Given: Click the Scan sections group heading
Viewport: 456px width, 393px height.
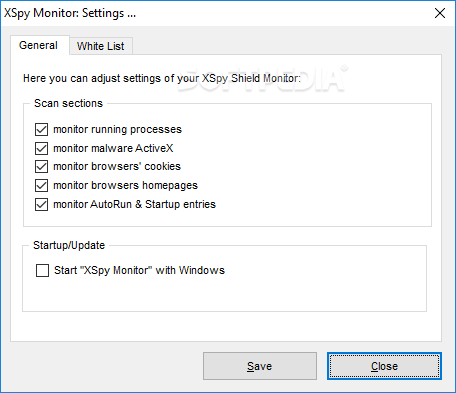Looking at the screenshot, I should [68, 103].
